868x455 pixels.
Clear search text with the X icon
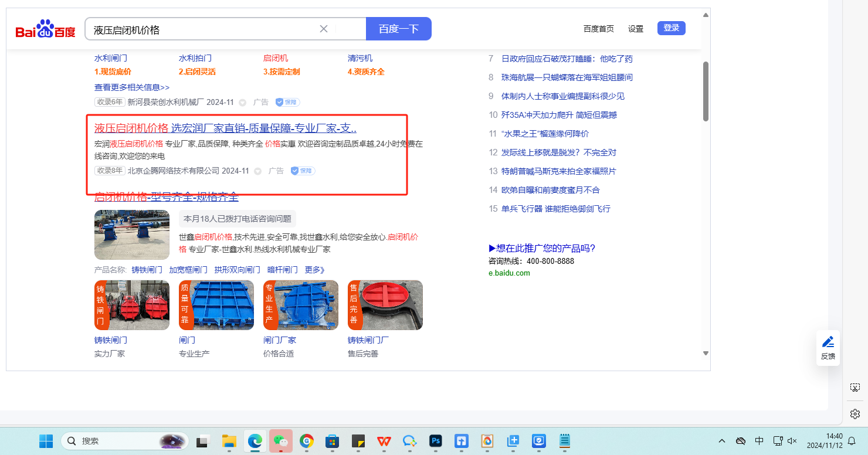point(323,29)
